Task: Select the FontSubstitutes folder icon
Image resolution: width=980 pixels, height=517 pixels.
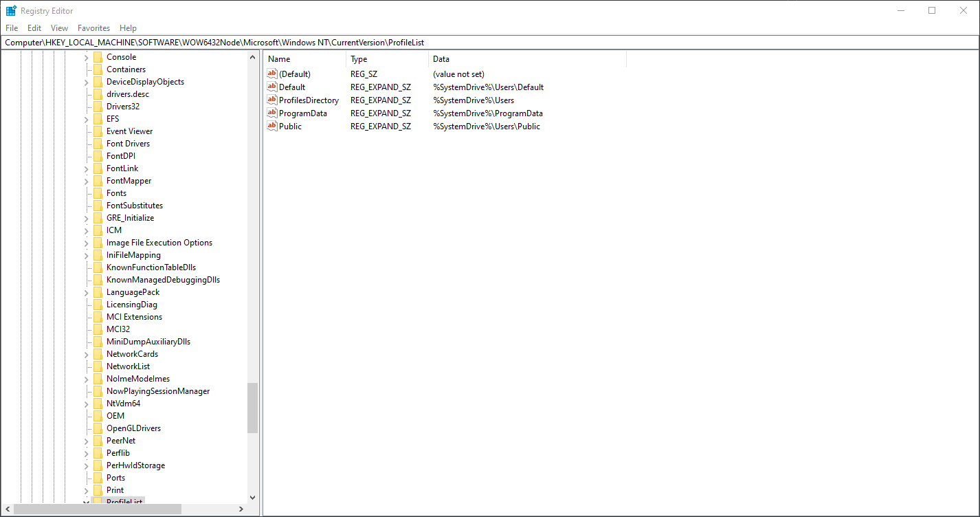Action: coord(98,206)
